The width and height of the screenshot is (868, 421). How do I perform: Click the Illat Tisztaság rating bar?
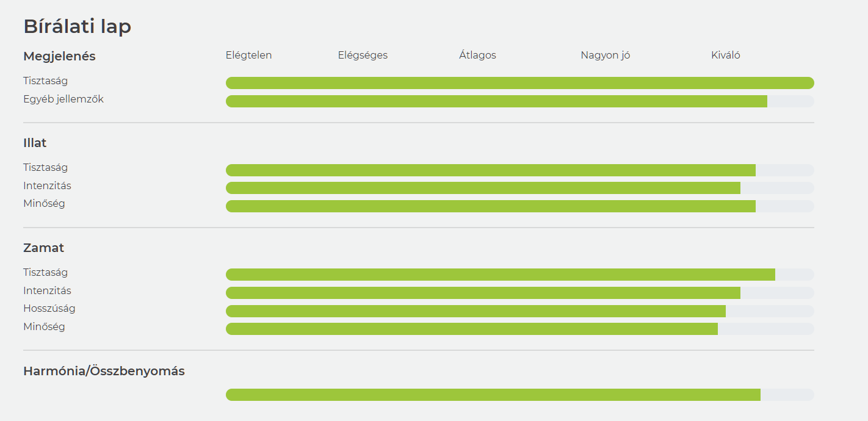point(520,170)
